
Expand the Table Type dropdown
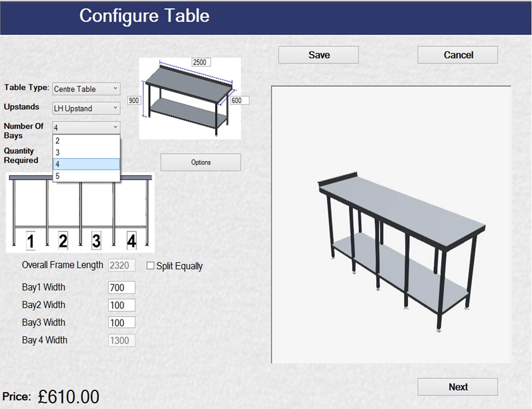(86, 89)
